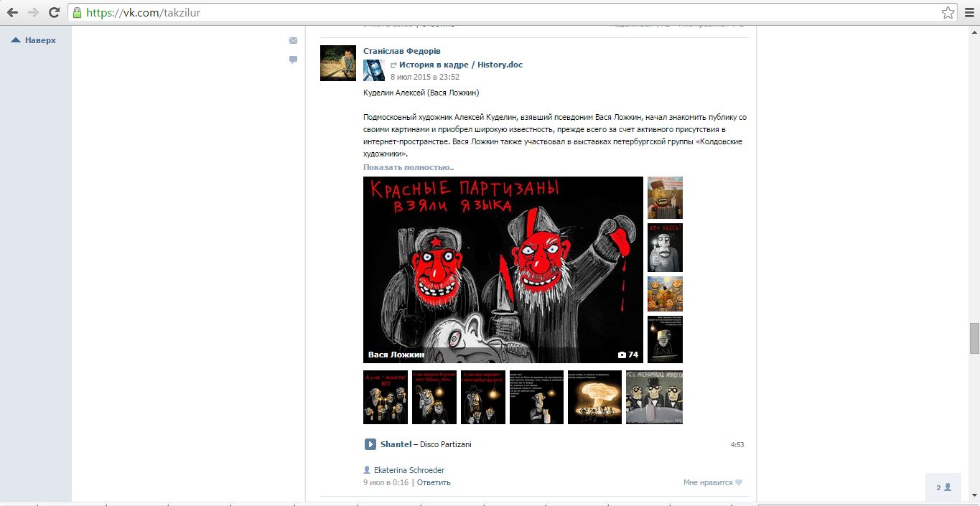Image resolution: width=980 pixels, height=506 pixels.
Task: Expand post text with Показать полностью
Action: point(408,167)
